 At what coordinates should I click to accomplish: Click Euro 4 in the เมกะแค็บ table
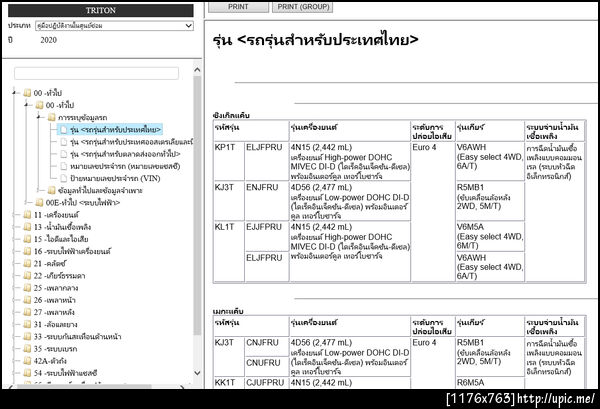[x=424, y=343]
